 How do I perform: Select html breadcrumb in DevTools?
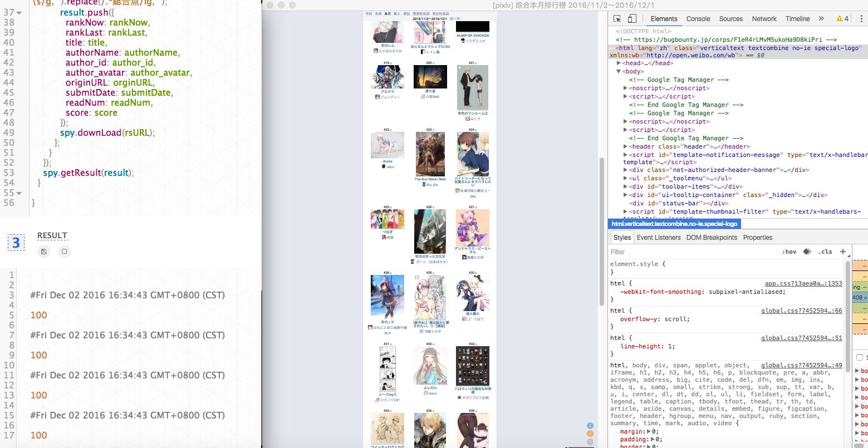pyautogui.click(x=674, y=224)
